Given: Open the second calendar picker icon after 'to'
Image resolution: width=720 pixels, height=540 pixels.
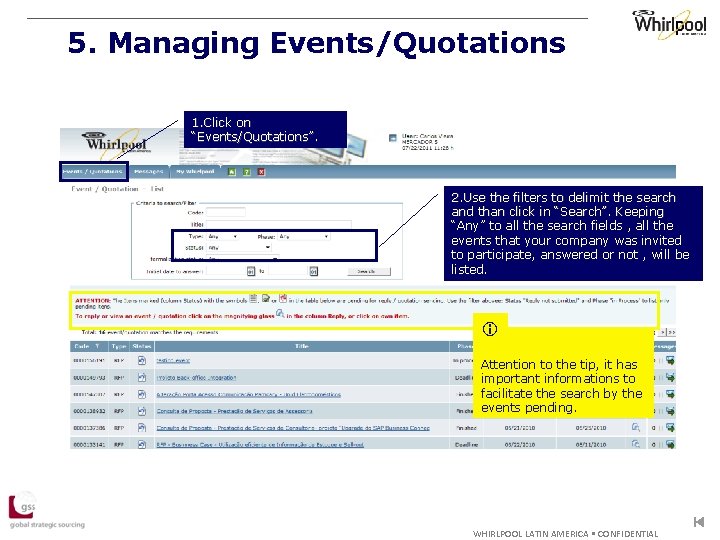Looking at the screenshot, I should coord(313,271).
